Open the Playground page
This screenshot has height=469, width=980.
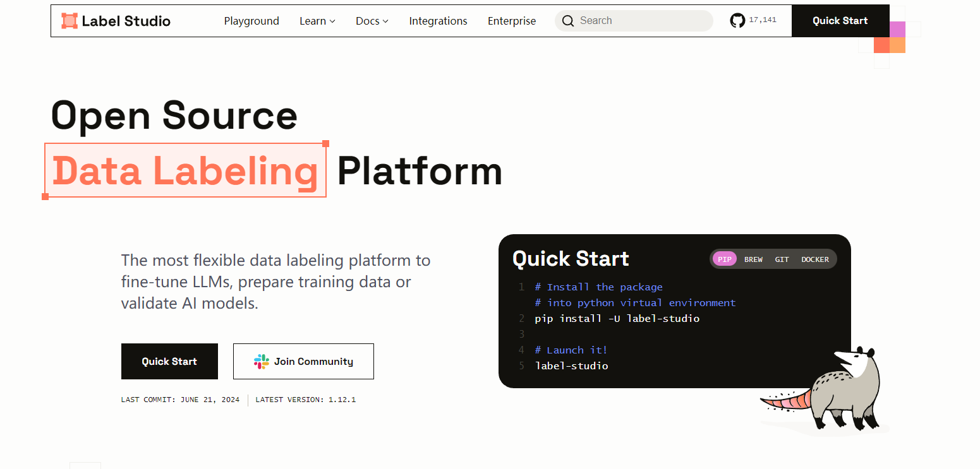[251, 21]
